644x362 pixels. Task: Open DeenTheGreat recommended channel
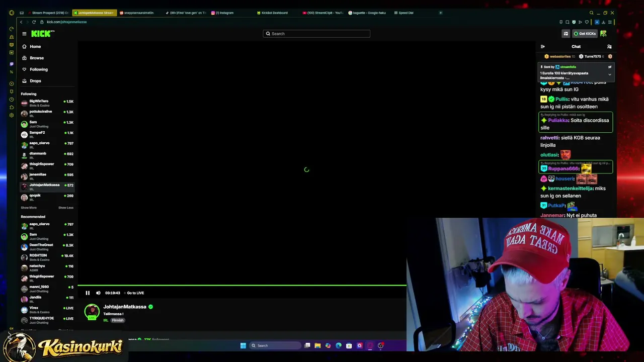click(47, 246)
